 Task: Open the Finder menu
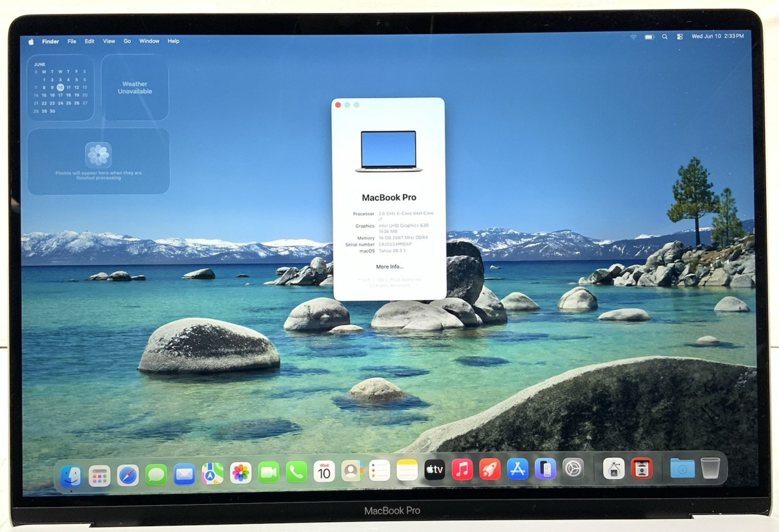pyautogui.click(x=51, y=42)
